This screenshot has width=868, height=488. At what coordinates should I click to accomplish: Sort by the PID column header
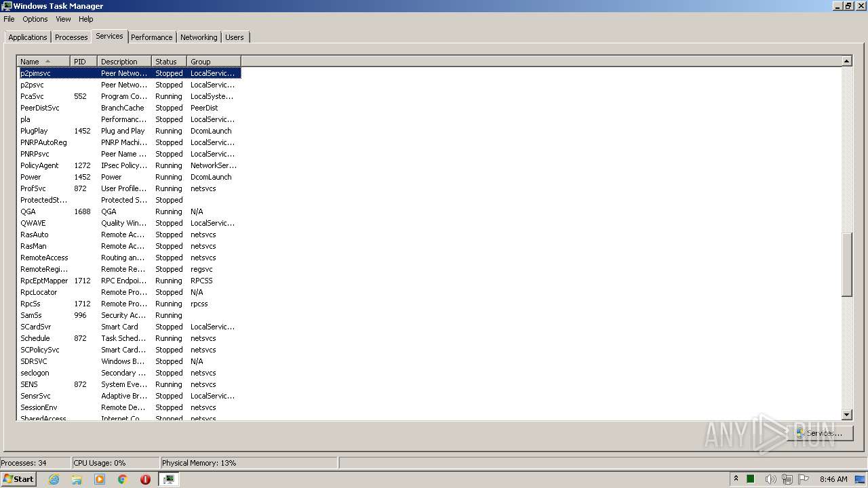pyautogui.click(x=83, y=62)
